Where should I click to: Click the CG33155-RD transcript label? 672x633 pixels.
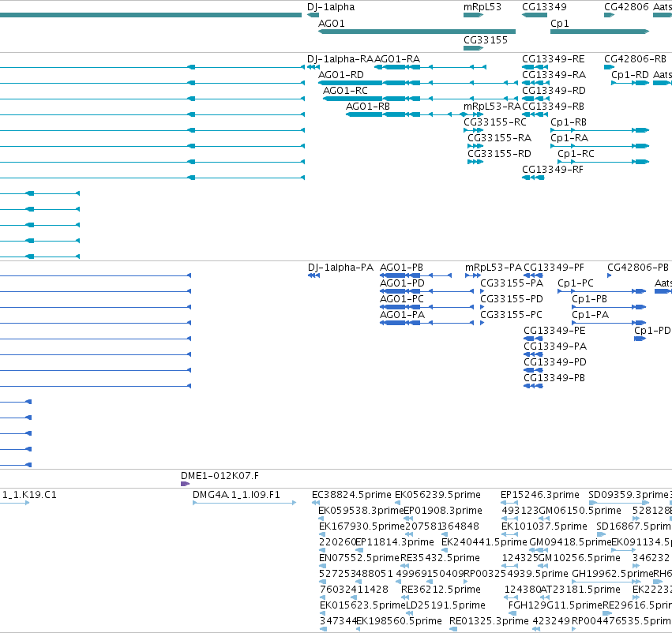click(499, 154)
